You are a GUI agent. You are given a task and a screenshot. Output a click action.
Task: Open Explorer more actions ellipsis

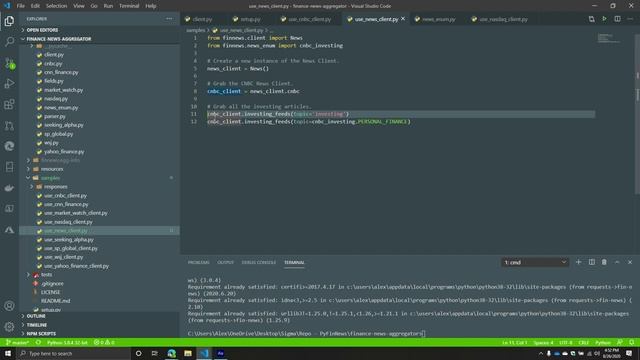click(169, 19)
